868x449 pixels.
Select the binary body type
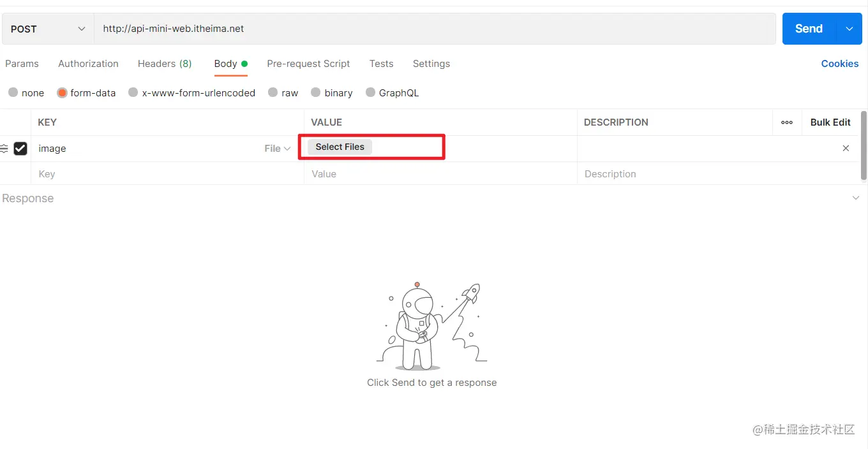coord(331,92)
